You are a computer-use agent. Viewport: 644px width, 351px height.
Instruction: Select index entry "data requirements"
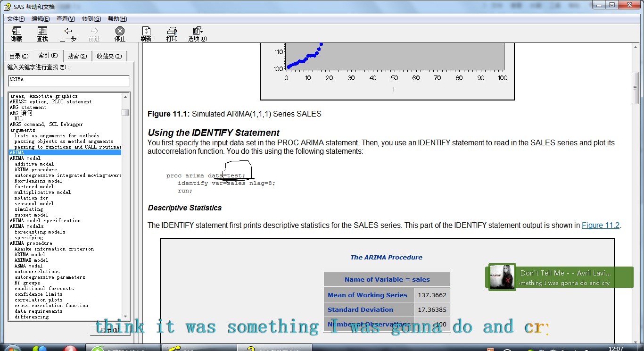[x=39, y=311]
